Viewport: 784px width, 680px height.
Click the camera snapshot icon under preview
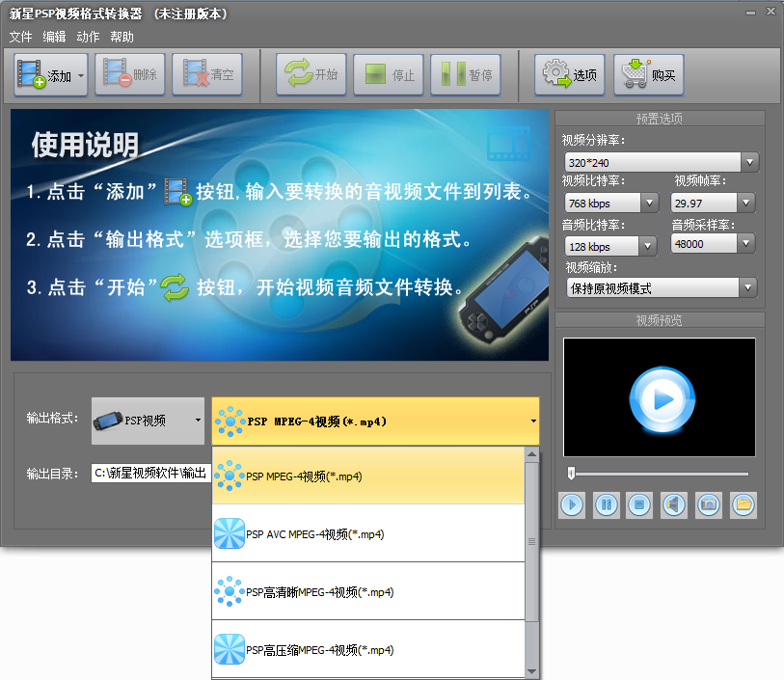(709, 505)
